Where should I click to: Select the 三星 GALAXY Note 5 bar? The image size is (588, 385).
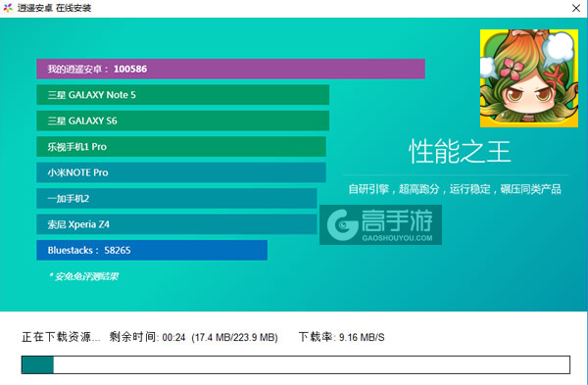(182, 95)
